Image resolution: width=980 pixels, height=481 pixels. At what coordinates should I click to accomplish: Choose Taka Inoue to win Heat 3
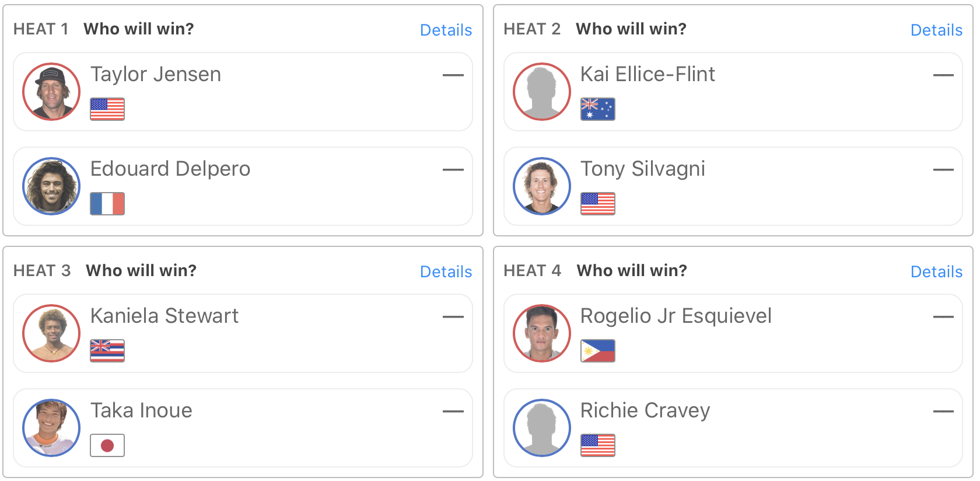[243, 428]
